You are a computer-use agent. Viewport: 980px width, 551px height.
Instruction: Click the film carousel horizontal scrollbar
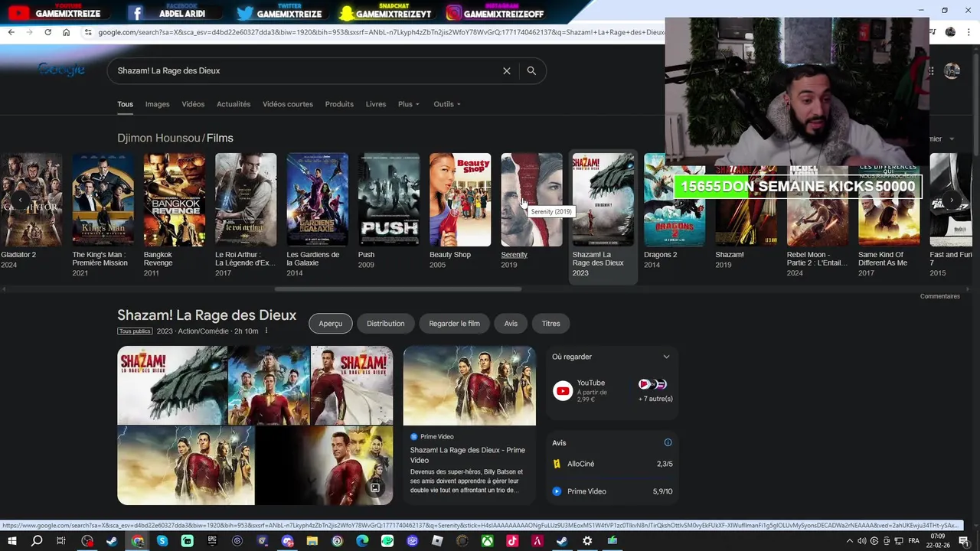pos(398,289)
